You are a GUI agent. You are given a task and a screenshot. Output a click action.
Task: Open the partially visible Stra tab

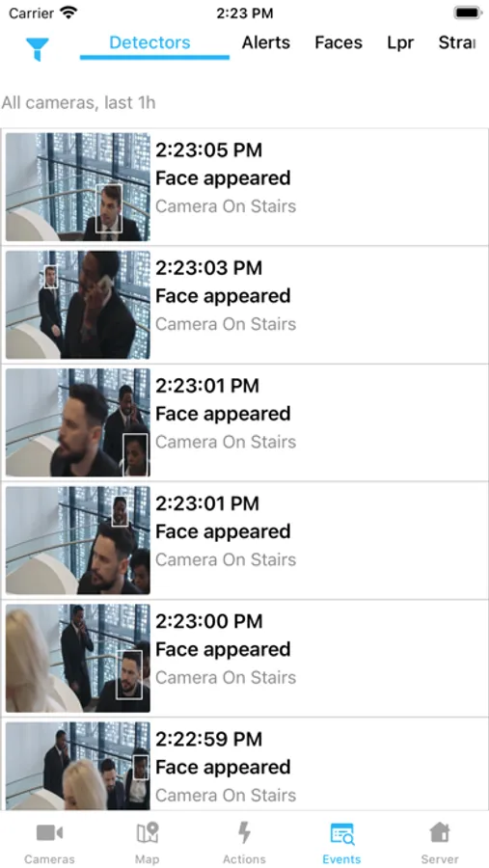[x=457, y=42]
